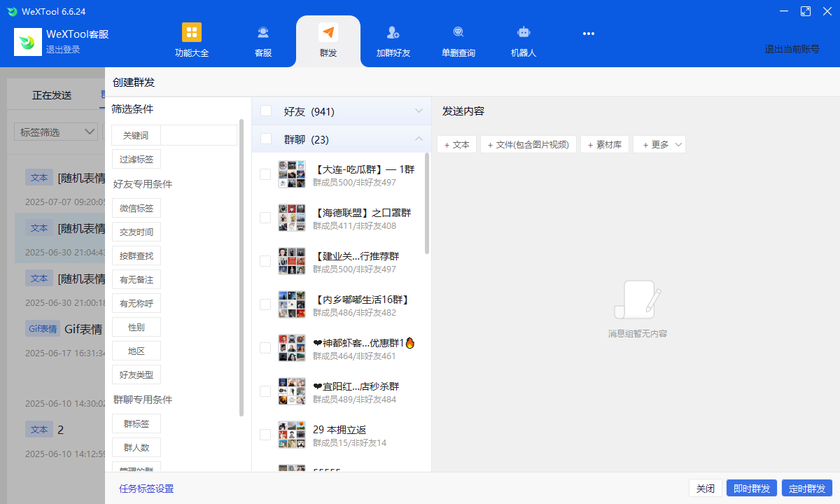Viewport: 840px width, 504px height.
Task: Add a 文件(包含图片视频) attachment
Action: coord(528,144)
